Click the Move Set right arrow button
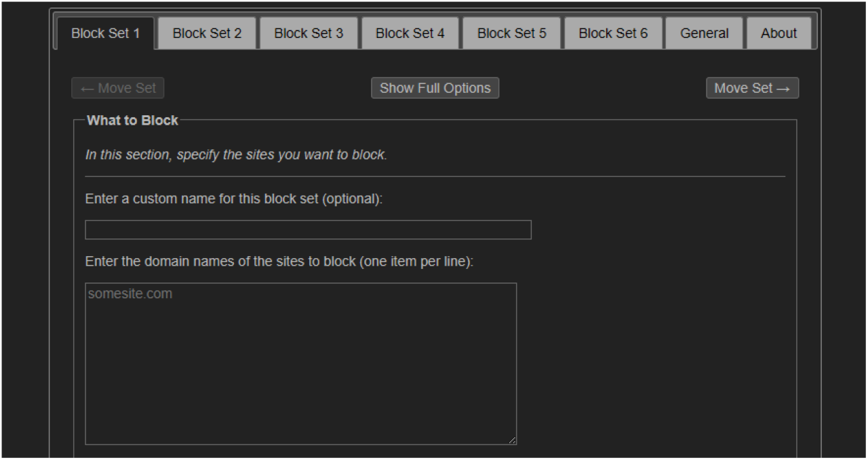This screenshot has width=868, height=460. pyautogui.click(x=752, y=87)
